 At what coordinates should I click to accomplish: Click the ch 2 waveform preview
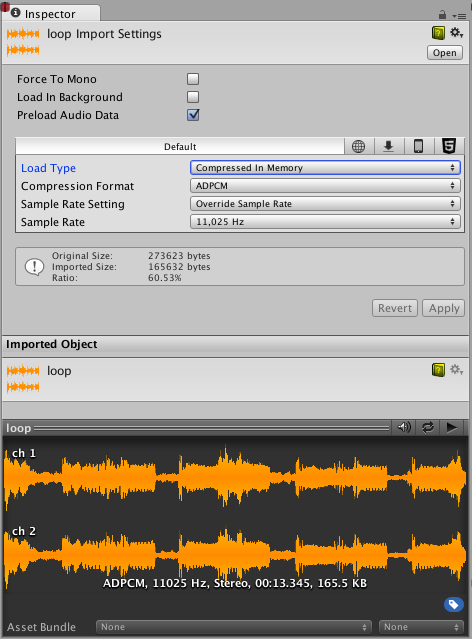pyautogui.click(x=235, y=555)
